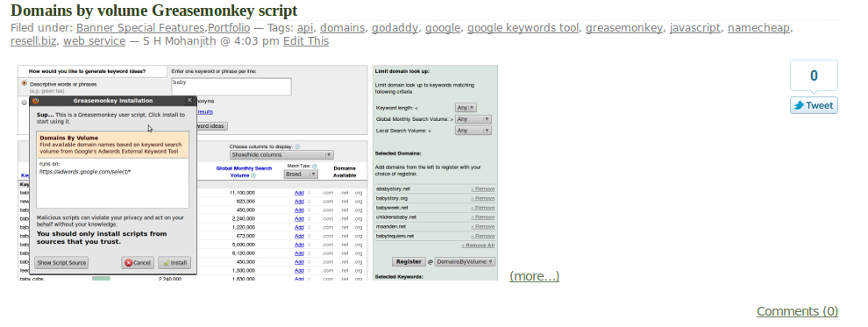Follow the resell.biz tag link

(33, 41)
